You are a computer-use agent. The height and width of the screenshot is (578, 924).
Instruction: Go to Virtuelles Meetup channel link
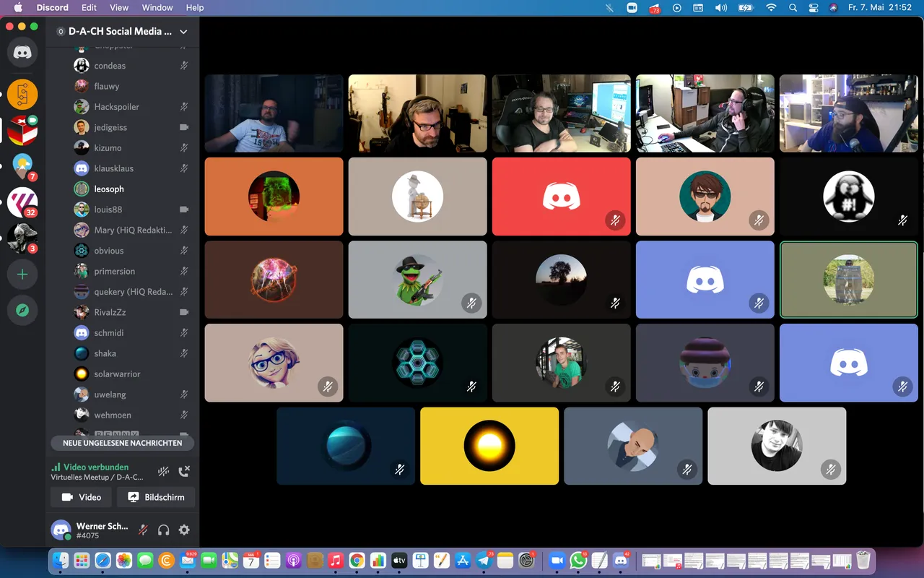97,478
